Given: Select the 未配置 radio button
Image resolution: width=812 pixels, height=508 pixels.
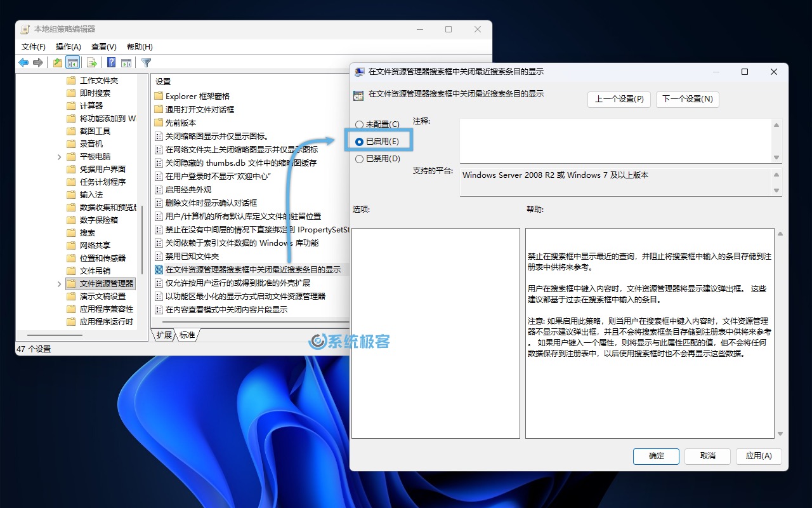Looking at the screenshot, I should pyautogui.click(x=360, y=124).
